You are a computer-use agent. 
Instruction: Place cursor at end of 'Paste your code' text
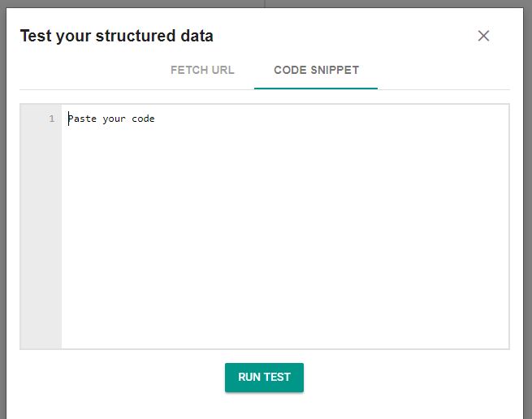click(155, 119)
